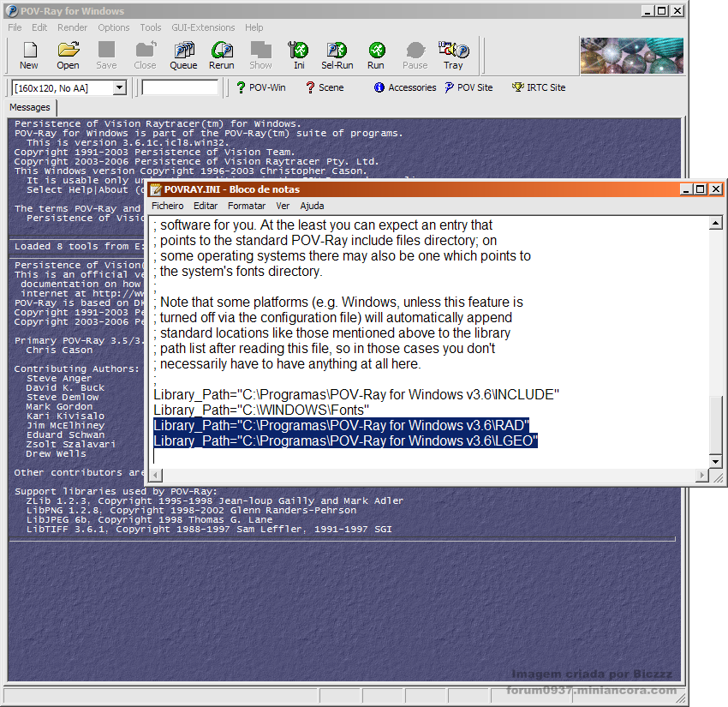
Task: Open POV-Win help icon
Action: pyautogui.click(x=261, y=87)
